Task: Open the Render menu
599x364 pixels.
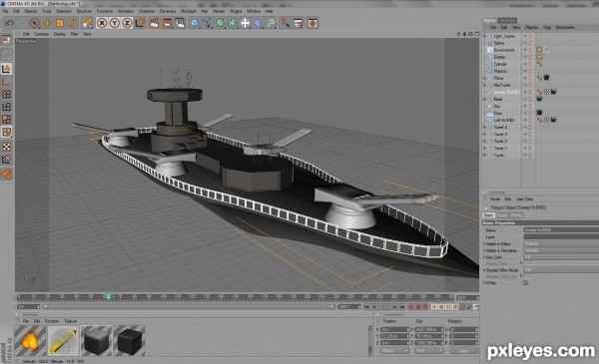Action: [x=219, y=11]
